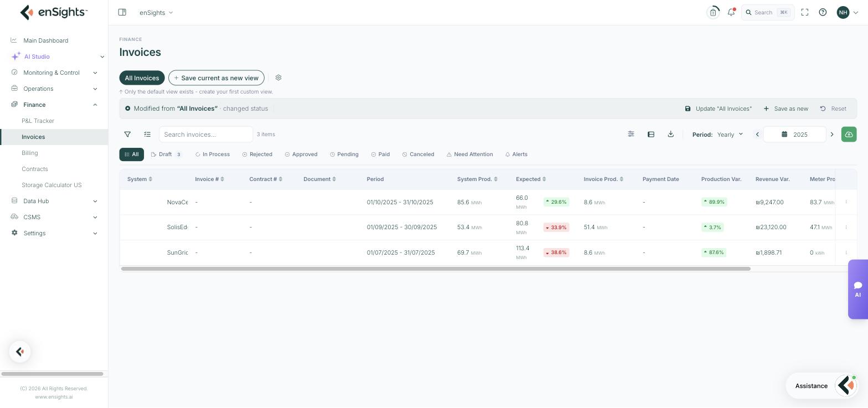Go to previous year period

point(757,135)
